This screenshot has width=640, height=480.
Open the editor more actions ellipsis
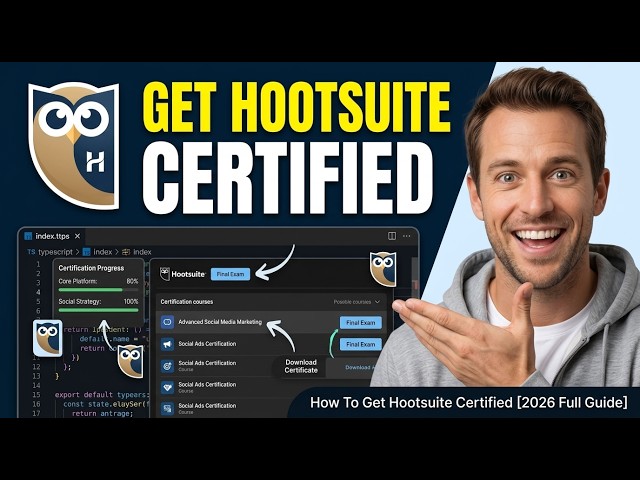point(407,236)
